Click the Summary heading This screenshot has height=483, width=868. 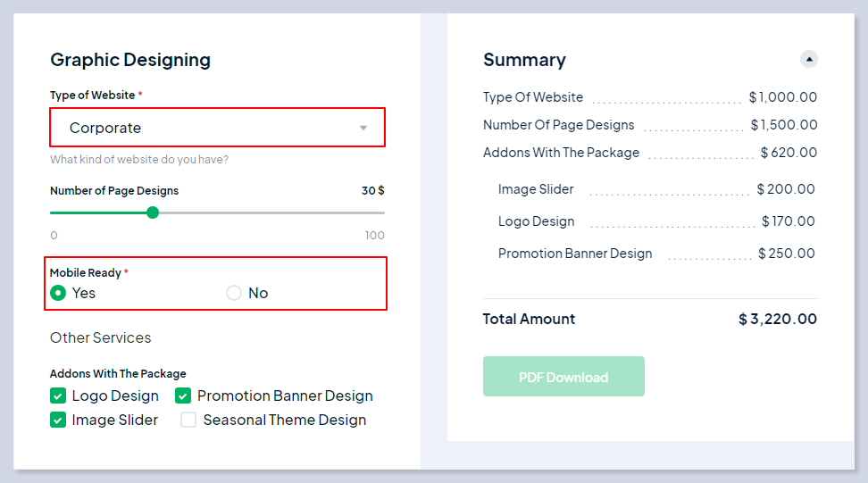click(x=524, y=60)
